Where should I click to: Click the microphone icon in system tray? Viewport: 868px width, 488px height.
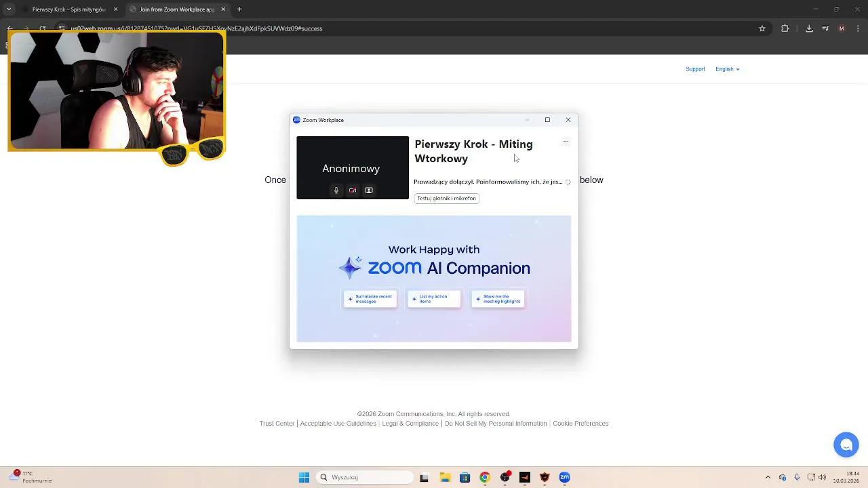click(797, 477)
